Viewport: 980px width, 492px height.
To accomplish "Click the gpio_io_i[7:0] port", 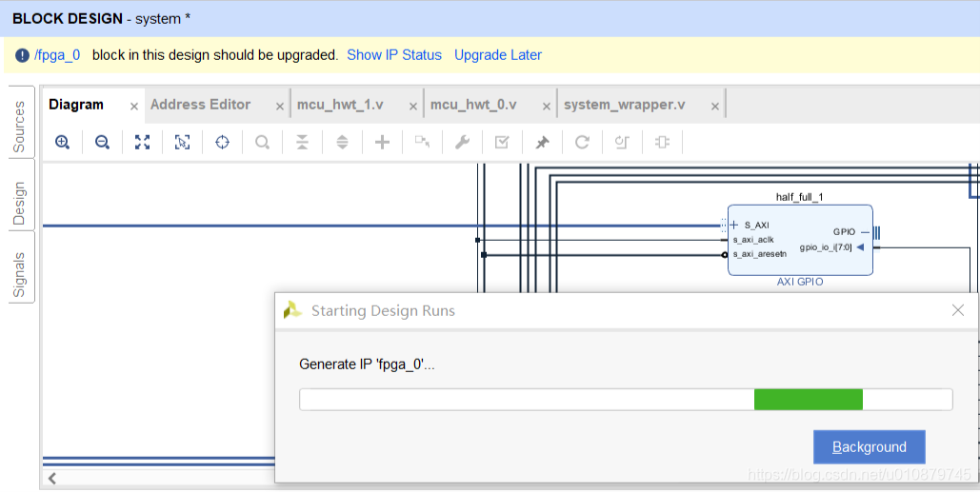I will tap(826, 247).
